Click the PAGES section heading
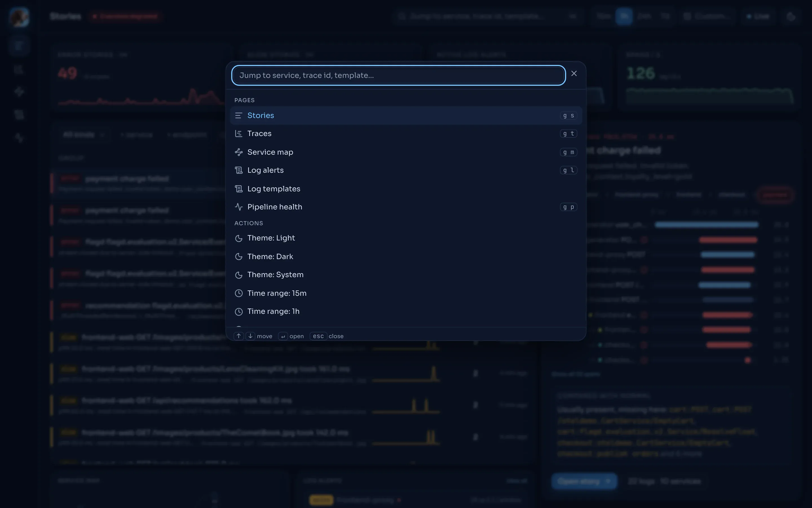This screenshot has height=508, width=812. (244, 100)
